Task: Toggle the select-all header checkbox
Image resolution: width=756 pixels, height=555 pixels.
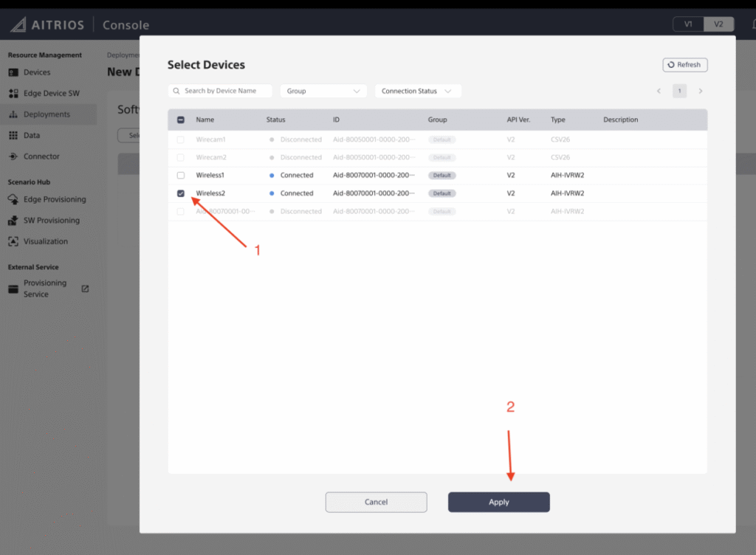Action: (x=181, y=120)
